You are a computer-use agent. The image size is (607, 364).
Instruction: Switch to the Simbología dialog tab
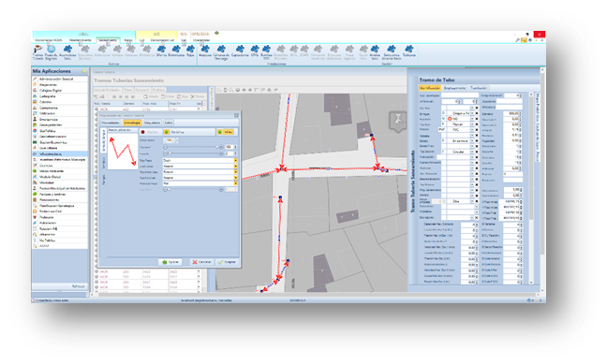point(132,123)
